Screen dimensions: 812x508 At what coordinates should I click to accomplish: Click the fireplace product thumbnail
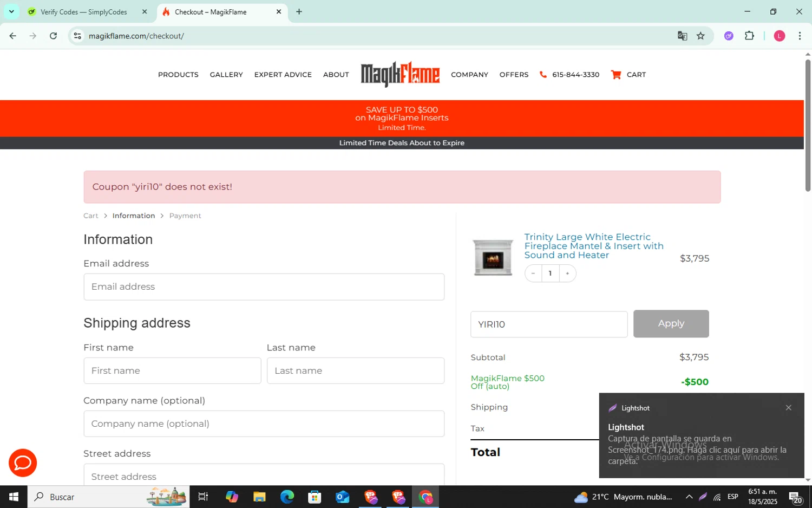point(493,257)
